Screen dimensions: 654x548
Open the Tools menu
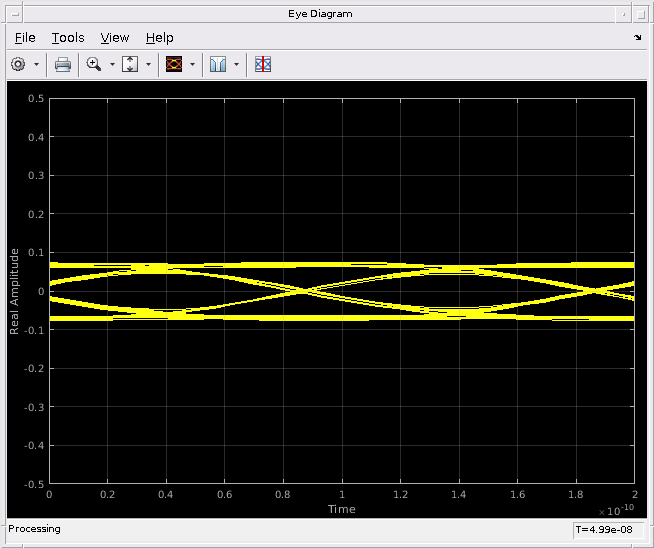pyautogui.click(x=68, y=38)
